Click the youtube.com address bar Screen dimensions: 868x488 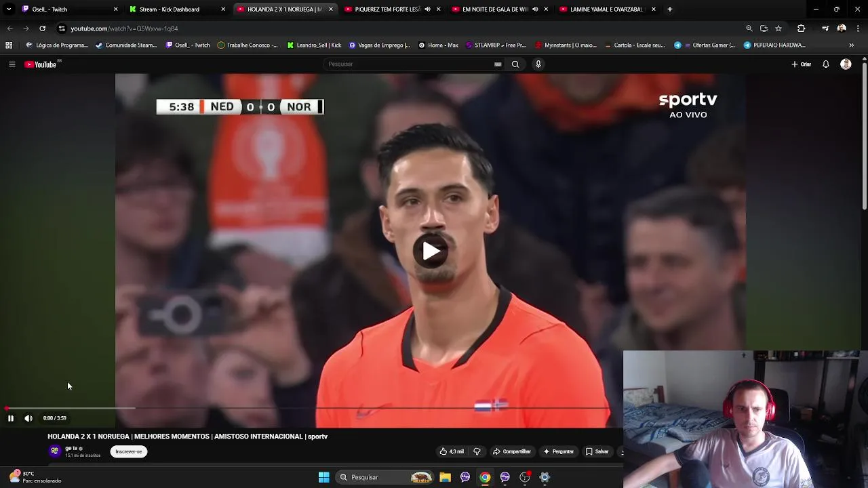point(400,28)
